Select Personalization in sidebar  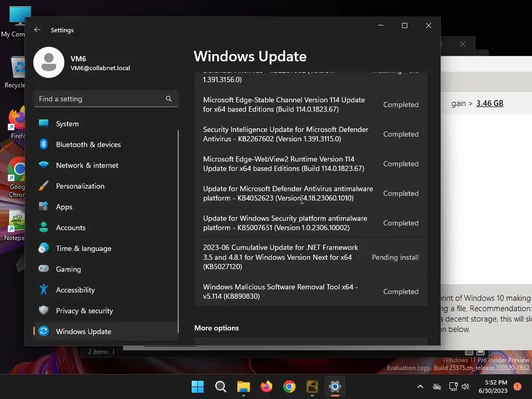(x=105, y=186)
